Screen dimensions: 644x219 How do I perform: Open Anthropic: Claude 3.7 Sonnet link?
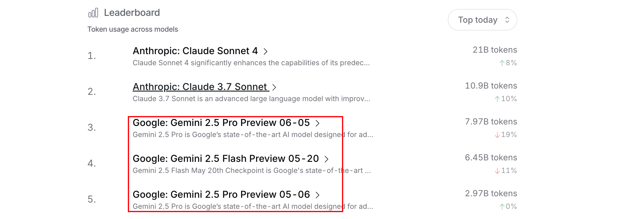pyautogui.click(x=200, y=87)
